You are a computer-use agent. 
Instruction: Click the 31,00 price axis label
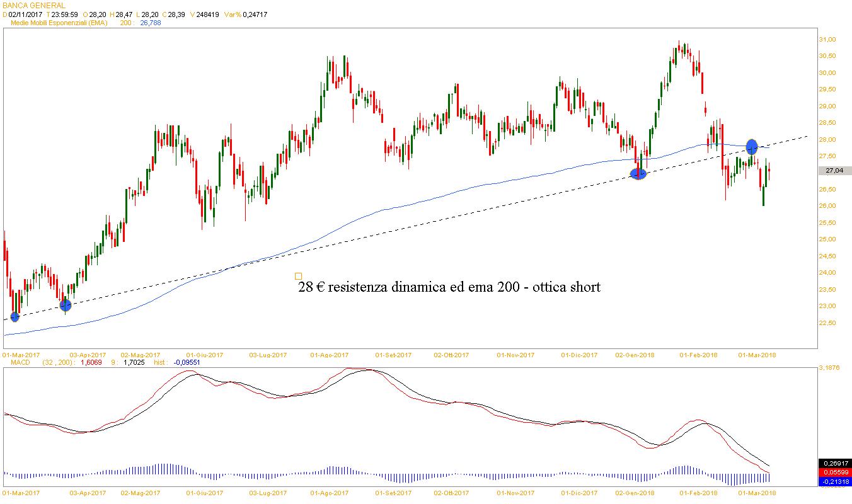[827, 40]
